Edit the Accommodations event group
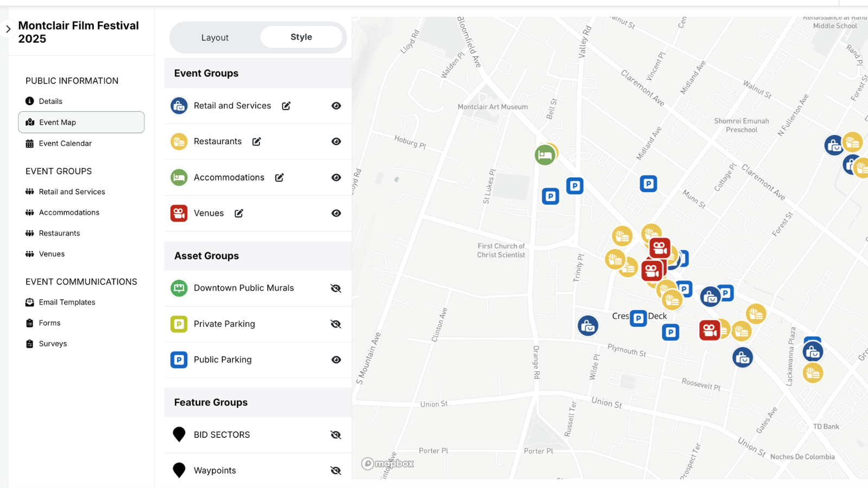Viewport: 868px width, 488px height. (279, 177)
